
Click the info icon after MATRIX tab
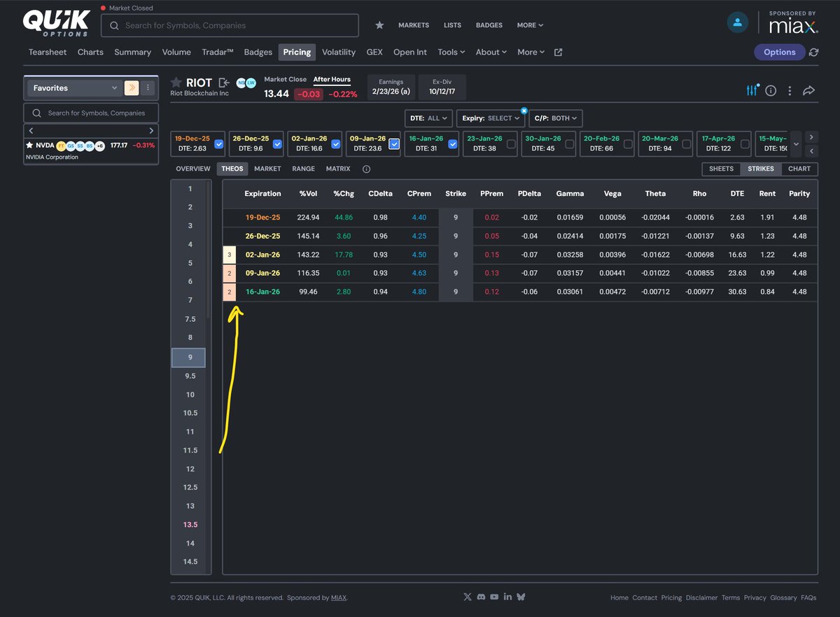point(366,169)
